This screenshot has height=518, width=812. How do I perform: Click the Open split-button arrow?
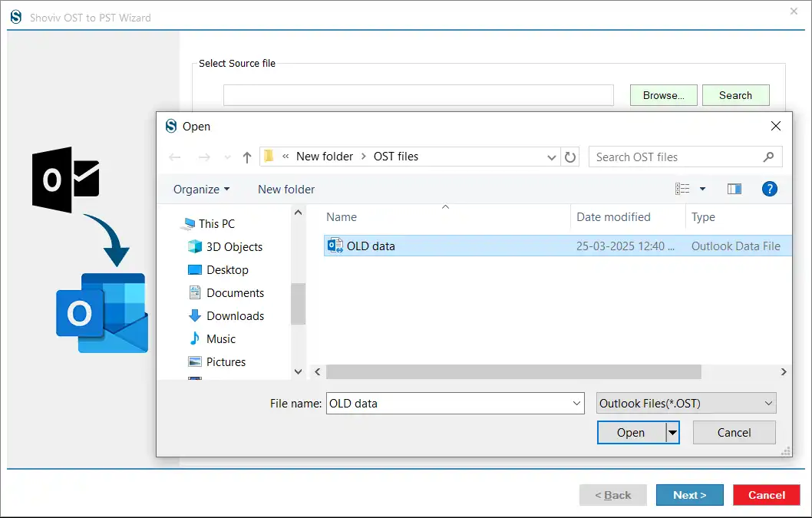(x=672, y=433)
